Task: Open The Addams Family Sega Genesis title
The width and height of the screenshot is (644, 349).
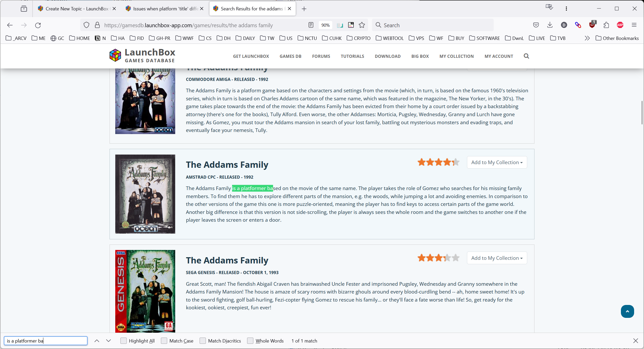Action: [x=227, y=260]
